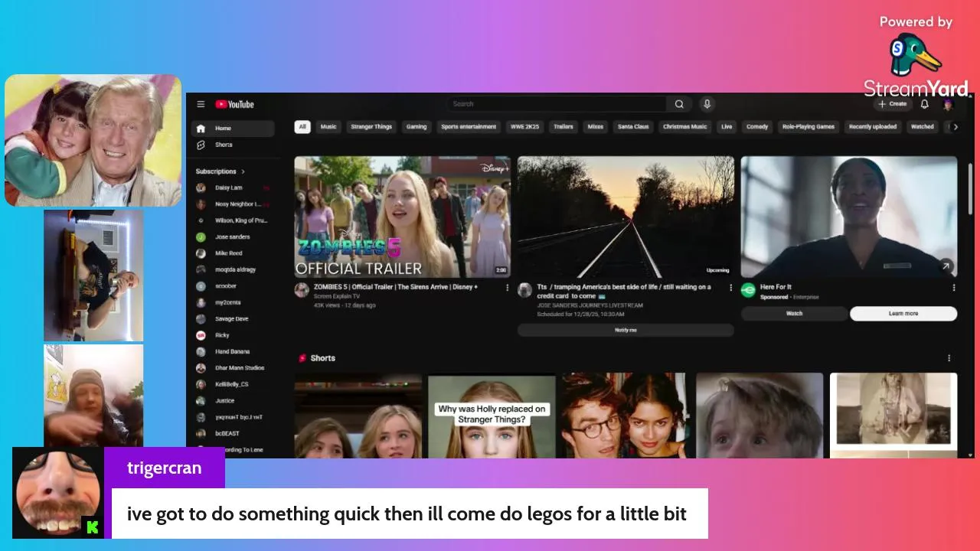Open Wilson, King of Pru... subscription
This screenshot has height=551, width=980.
[233, 220]
